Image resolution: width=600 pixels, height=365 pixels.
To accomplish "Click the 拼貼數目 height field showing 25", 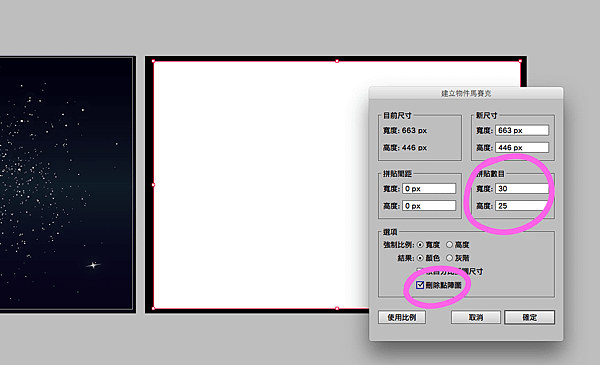I will point(522,206).
